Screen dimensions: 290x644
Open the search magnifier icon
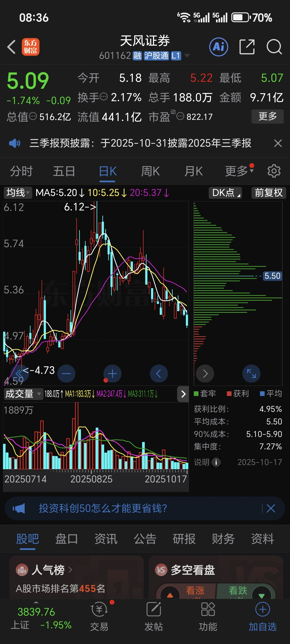click(274, 47)
